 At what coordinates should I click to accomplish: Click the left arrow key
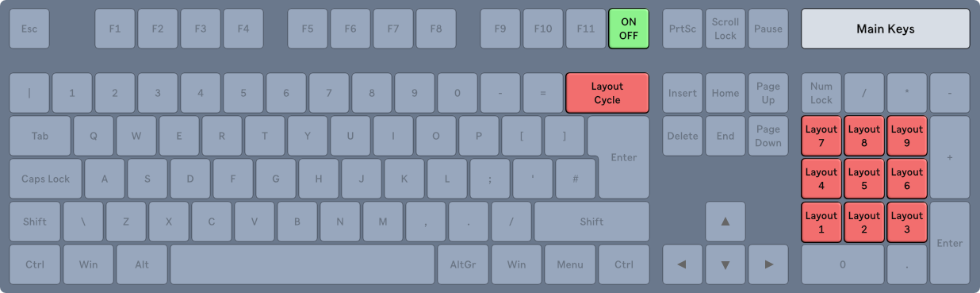point(683,264)
